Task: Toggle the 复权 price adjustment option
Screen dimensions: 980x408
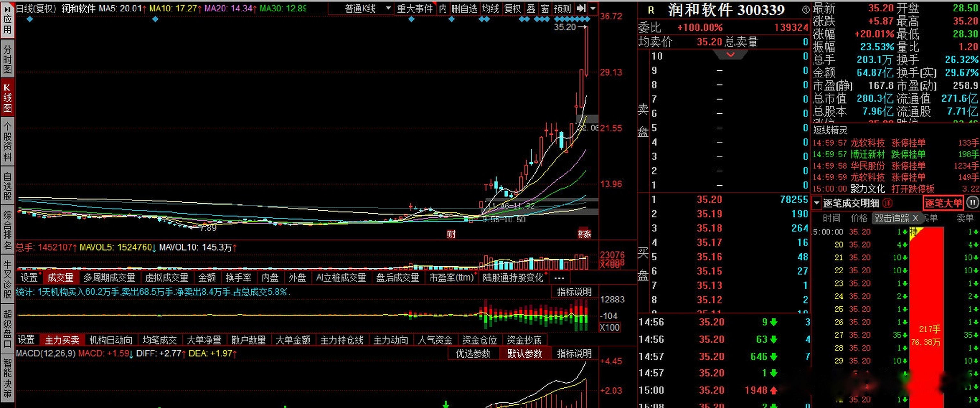Action: (x=512, y=8)
